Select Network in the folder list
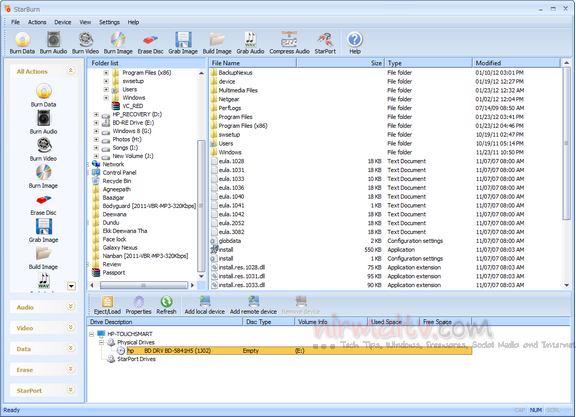Screen dimensions: 576x417 [x=113, y=165]
